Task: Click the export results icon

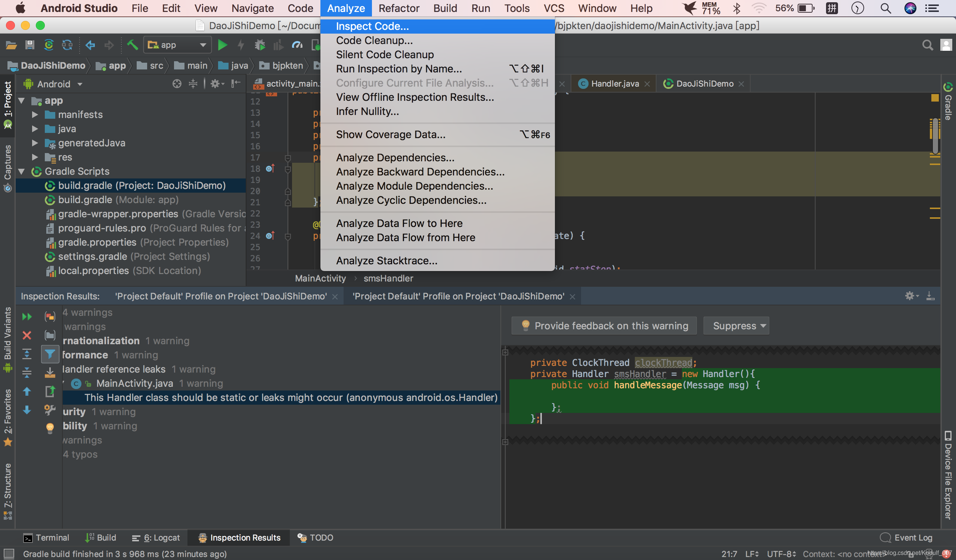Action: (x=50, y=391)
